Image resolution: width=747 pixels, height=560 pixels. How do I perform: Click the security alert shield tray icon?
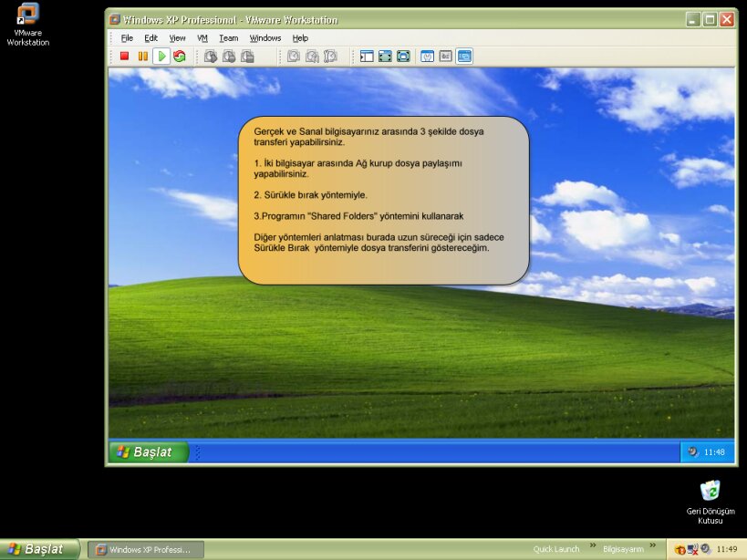coord(680,550)
